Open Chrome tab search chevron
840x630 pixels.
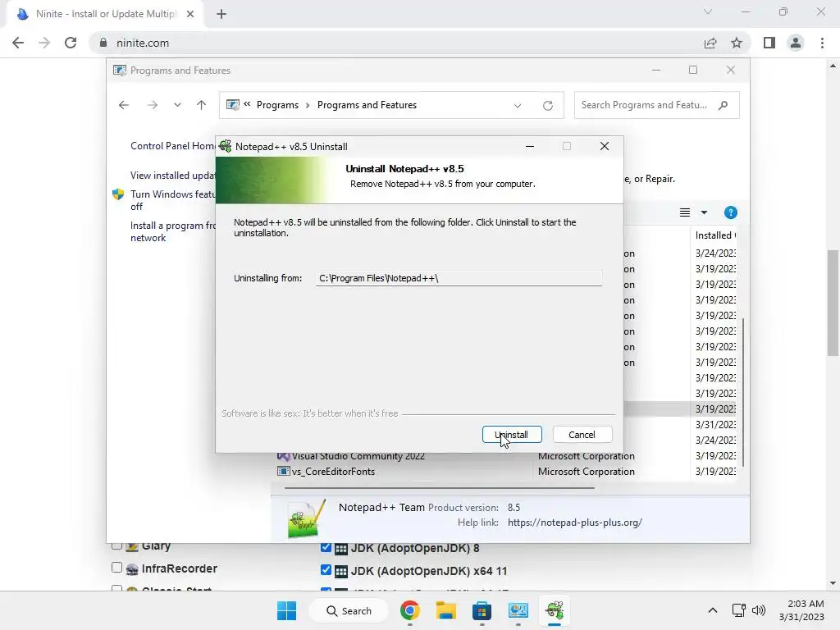click(x=708, y=11)
